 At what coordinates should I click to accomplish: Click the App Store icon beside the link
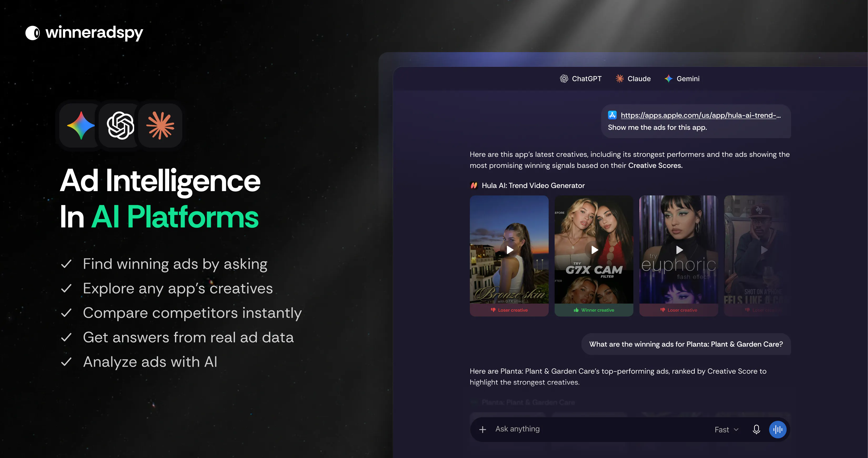coord(612,115)
